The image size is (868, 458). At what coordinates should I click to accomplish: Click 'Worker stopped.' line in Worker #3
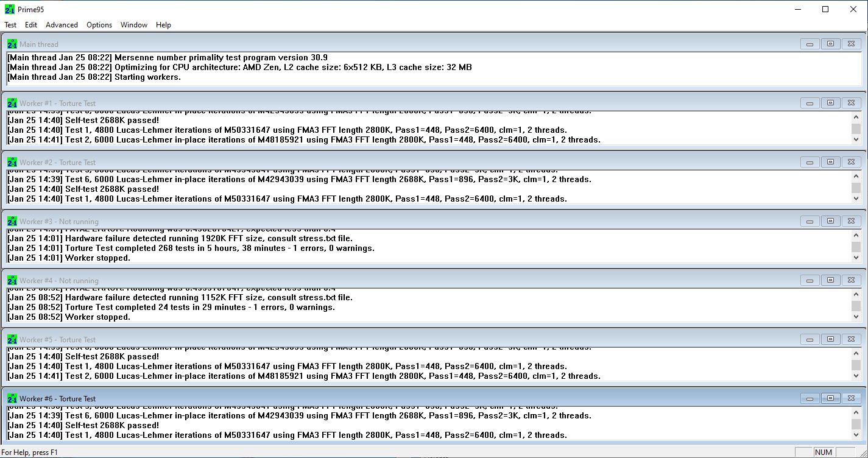pos(69,258)
